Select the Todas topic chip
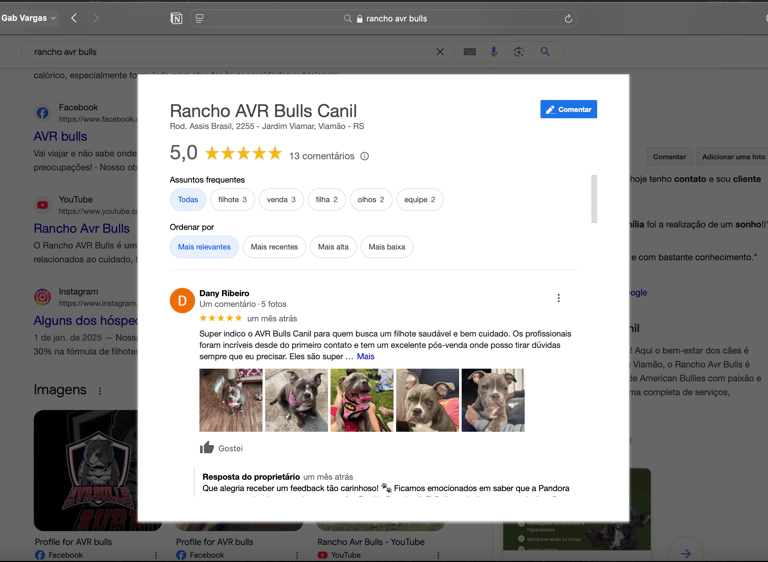 click(188, 199)
